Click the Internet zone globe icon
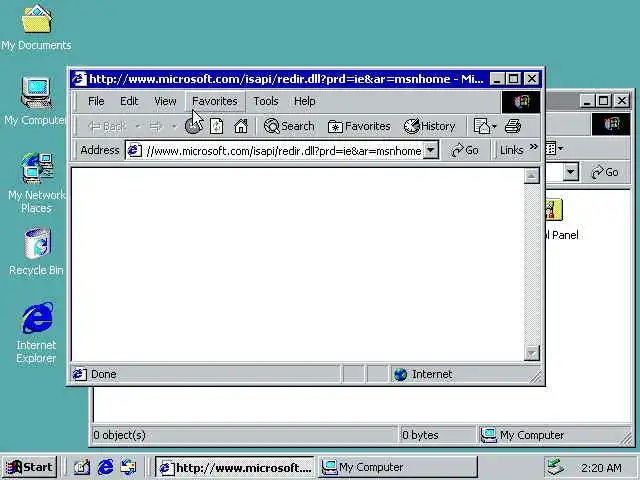640x480 pixels. (x=400, y=374)
